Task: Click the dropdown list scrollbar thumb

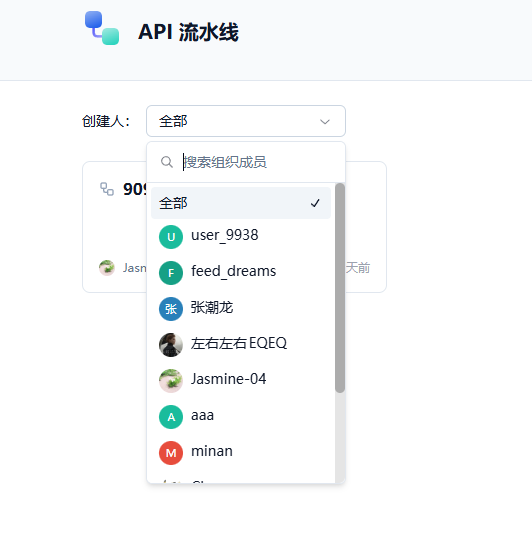Action: click(x=340, y=288)
